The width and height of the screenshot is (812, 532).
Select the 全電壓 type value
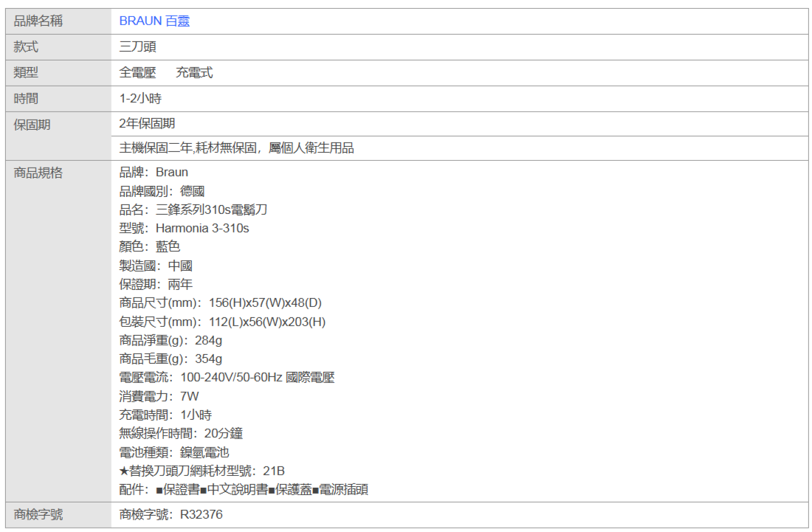click(x=138, y=73)
